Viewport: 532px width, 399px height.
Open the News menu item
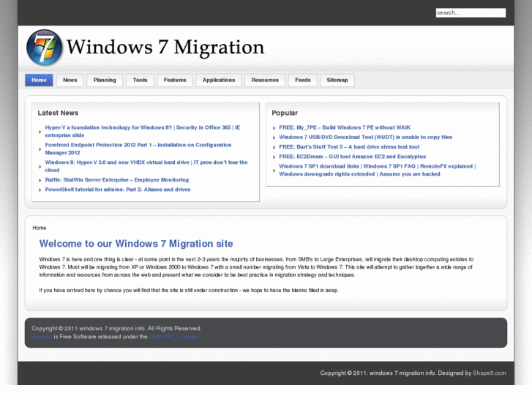click(70, 80)
